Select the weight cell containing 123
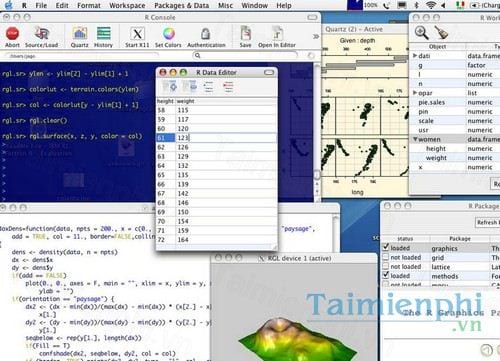 point(226,138)
